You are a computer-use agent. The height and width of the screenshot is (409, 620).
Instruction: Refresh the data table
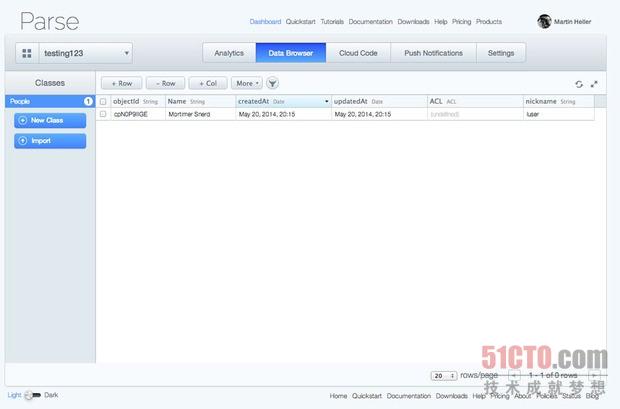[x=579, y=84]
